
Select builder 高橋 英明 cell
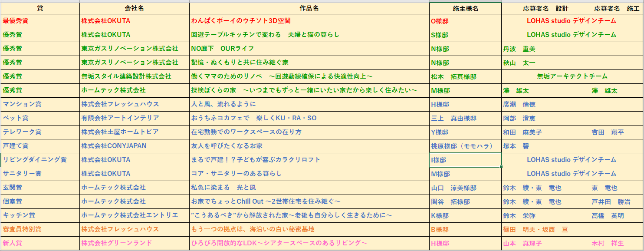617,215
